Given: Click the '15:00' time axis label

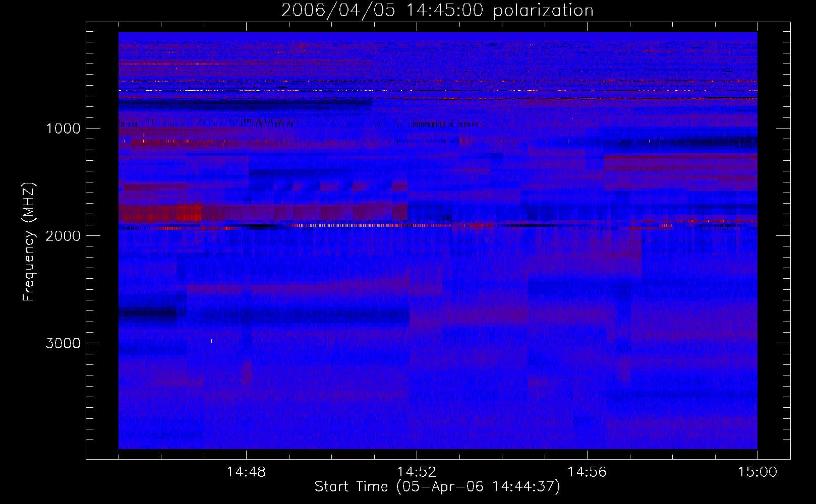Looking at the screenshot, I should pyautogui.click(x=757, y=472).
